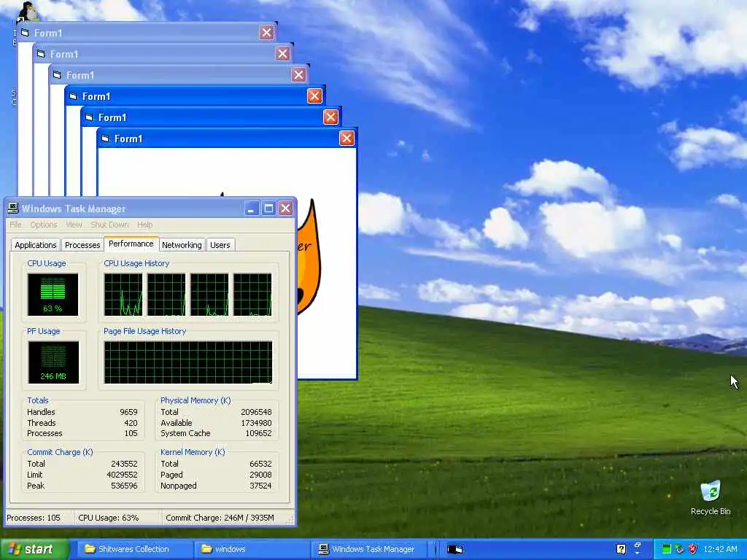This screenshot has height=560, width=747.
Task: Open the windows folder taskbar button
Action: (x=252, y=549)
